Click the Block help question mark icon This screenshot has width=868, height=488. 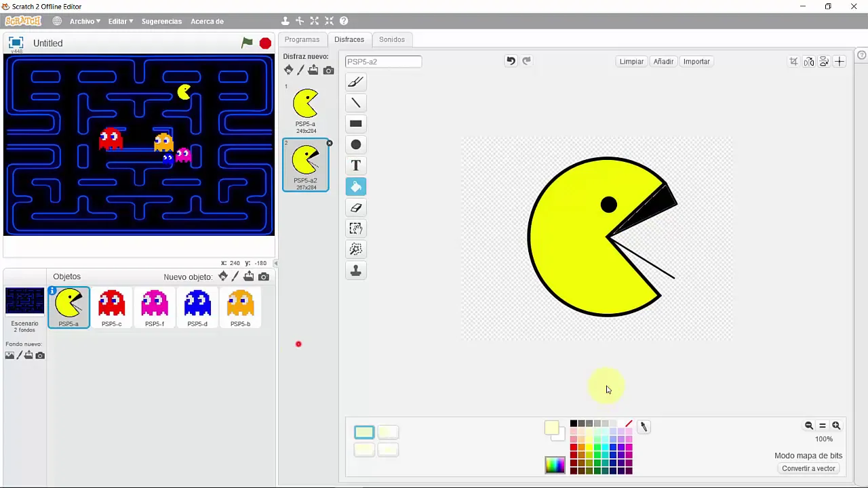[344, 21]
